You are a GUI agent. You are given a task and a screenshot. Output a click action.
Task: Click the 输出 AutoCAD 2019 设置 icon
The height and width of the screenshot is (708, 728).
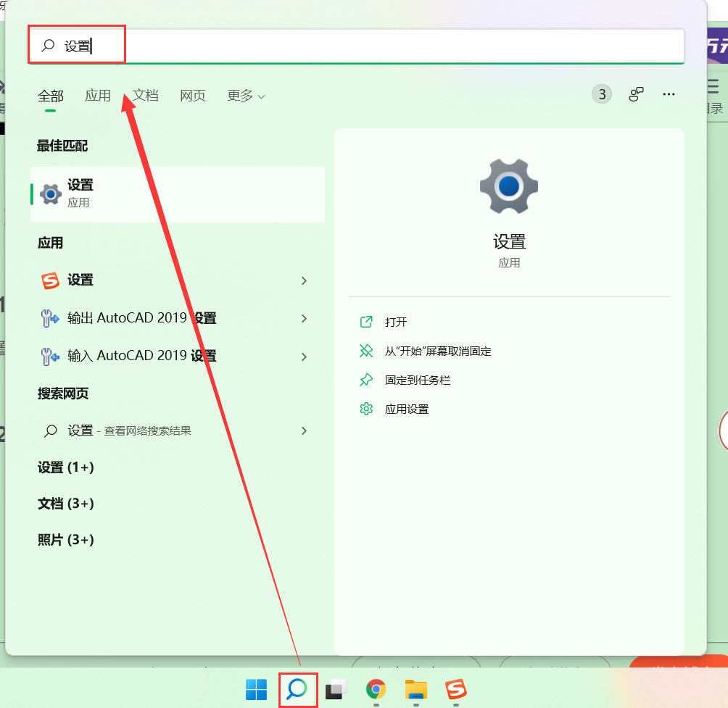click(x=50, y=318)
